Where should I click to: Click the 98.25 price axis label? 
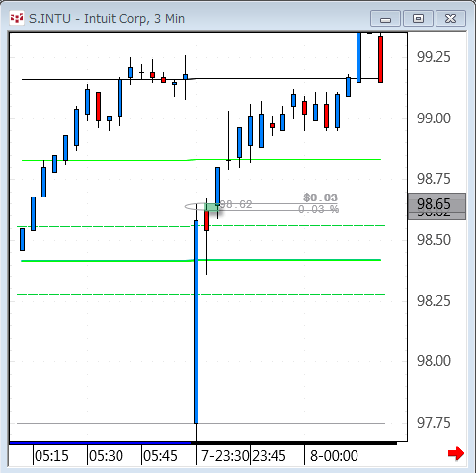434,301
